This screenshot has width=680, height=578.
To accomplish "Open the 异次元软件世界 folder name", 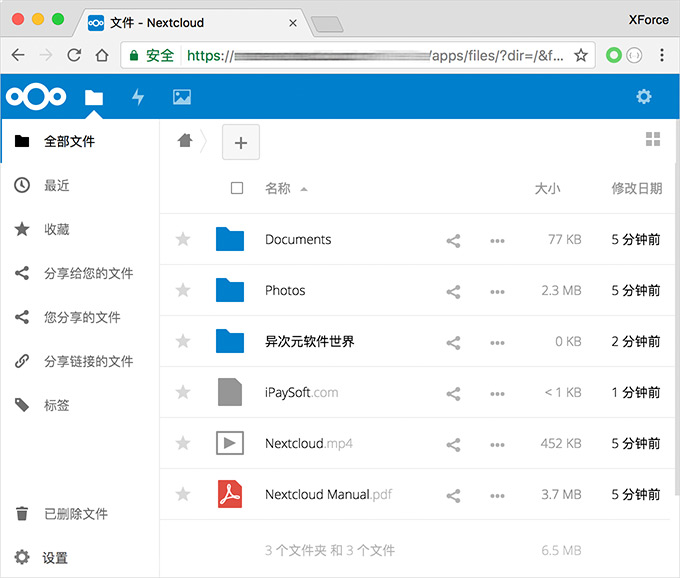I will 310,341.
